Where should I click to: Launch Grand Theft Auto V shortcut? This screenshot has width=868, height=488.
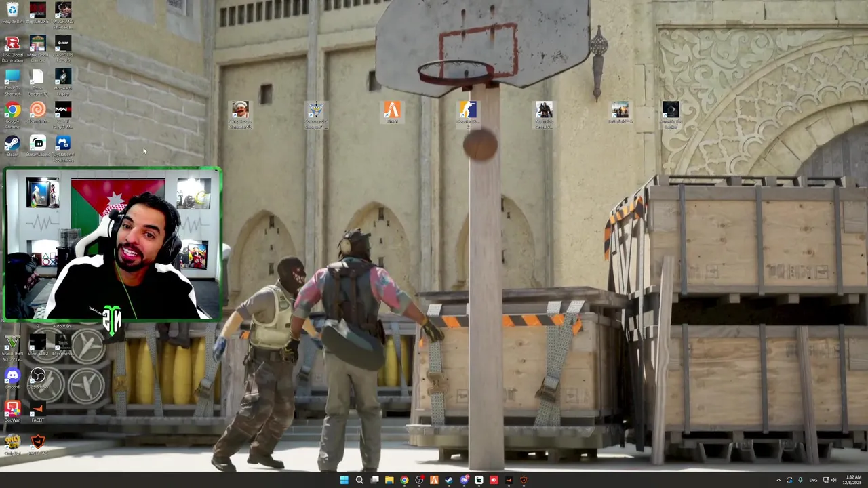[x=12, y=347]
